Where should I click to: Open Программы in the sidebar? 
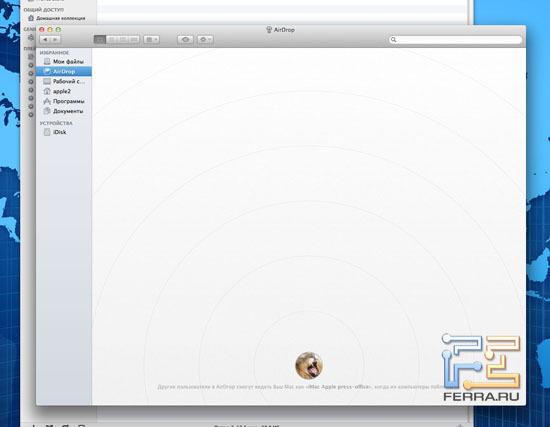(x=63, y=101)
